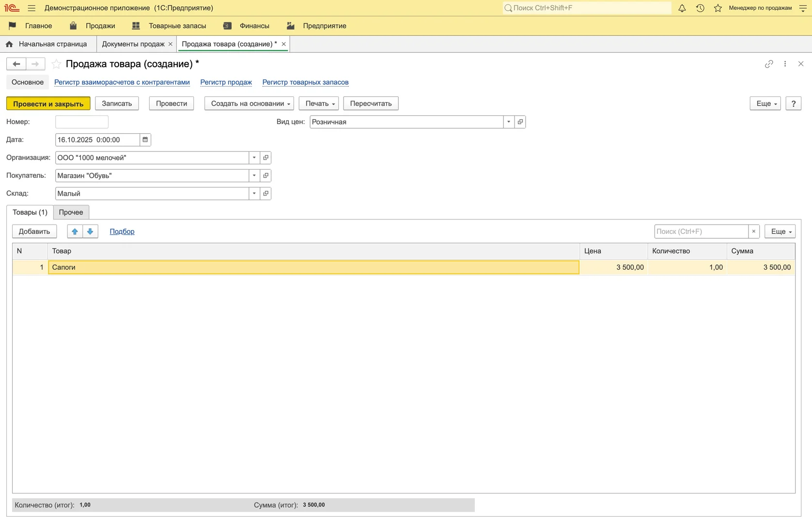Move row up with blue arrow

(75, 231)
